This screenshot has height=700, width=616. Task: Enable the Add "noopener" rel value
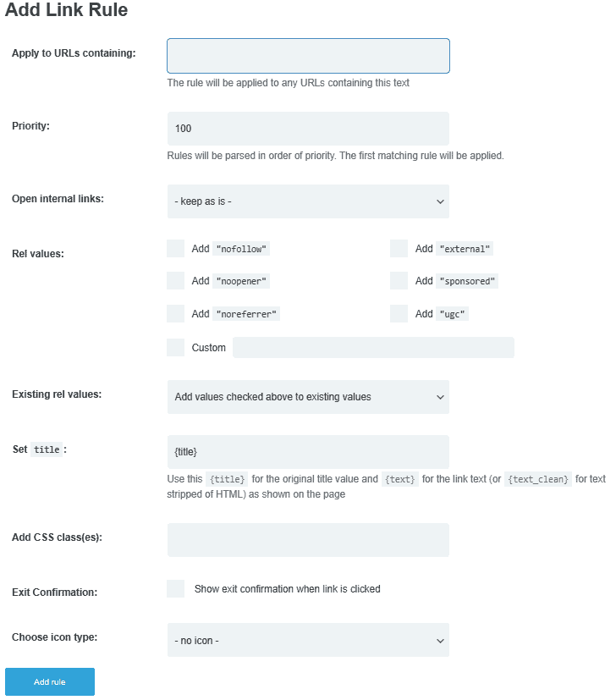point(175,281)
